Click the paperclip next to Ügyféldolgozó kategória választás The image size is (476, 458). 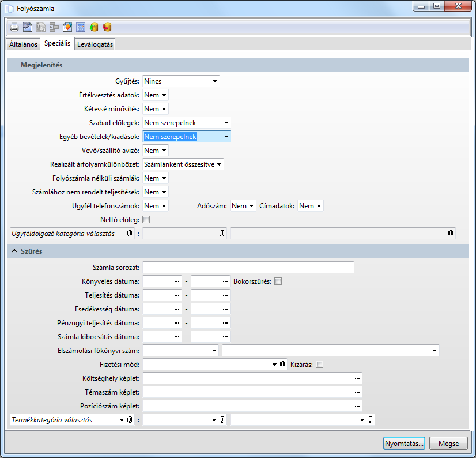click(x=130, y=234)
